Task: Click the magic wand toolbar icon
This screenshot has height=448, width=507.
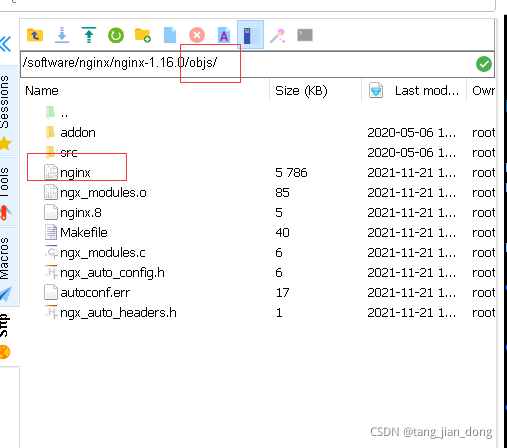Action: (278, 35)
